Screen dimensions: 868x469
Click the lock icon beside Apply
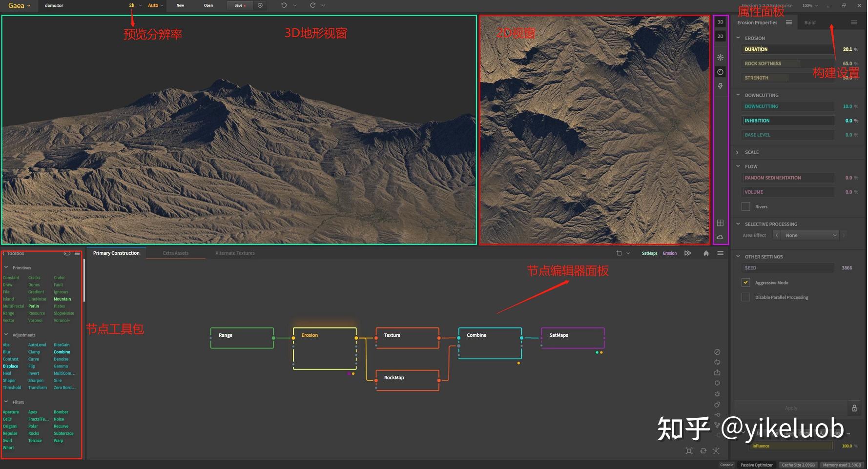(x=854, y=408)
